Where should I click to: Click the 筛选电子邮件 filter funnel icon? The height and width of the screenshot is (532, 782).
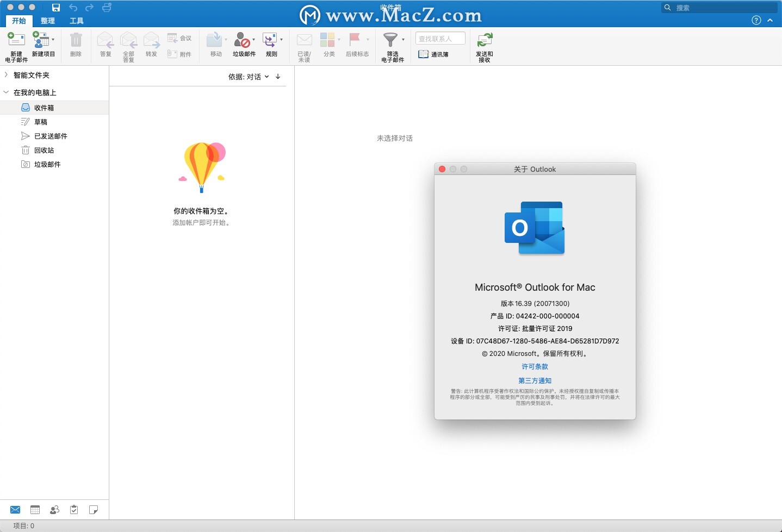pos(390,40)
